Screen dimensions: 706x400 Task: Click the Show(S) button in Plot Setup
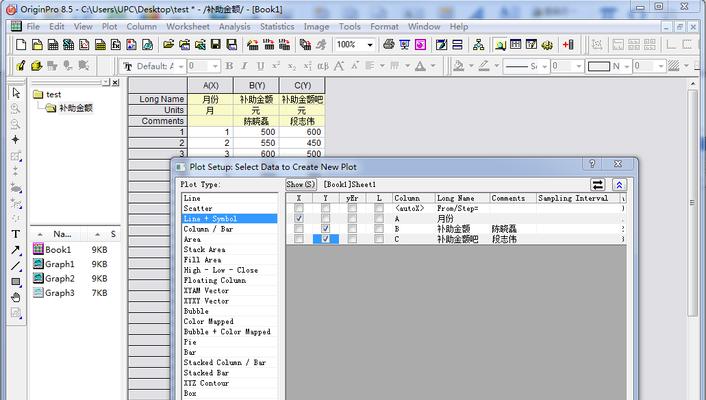pos(301,184)
